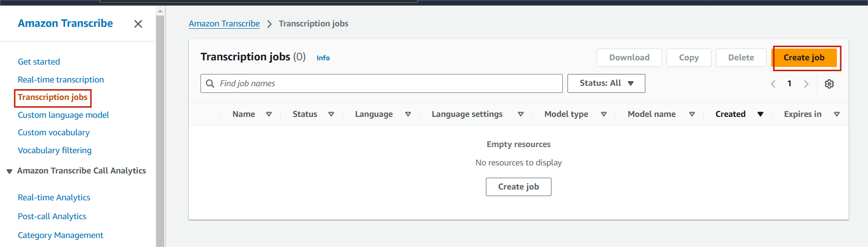Click the Model name column header
The width and height of the screenshot is (868, 247).
tap(651, 114)
